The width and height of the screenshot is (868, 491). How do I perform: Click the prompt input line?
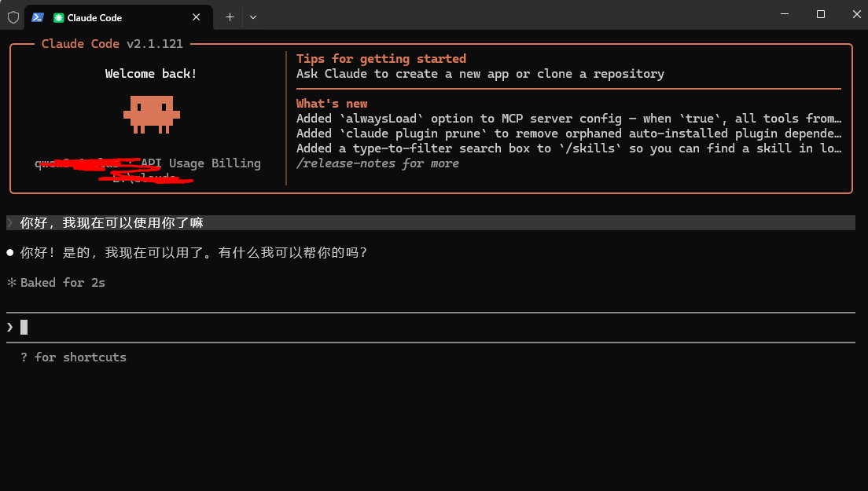tap(431, 328)
